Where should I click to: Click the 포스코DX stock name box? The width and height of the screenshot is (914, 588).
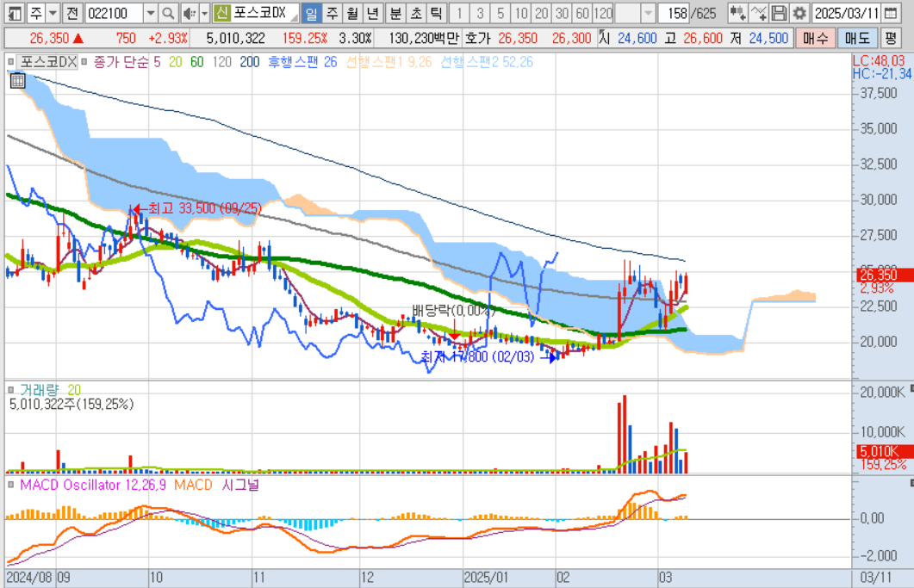(x=264, y=12)
